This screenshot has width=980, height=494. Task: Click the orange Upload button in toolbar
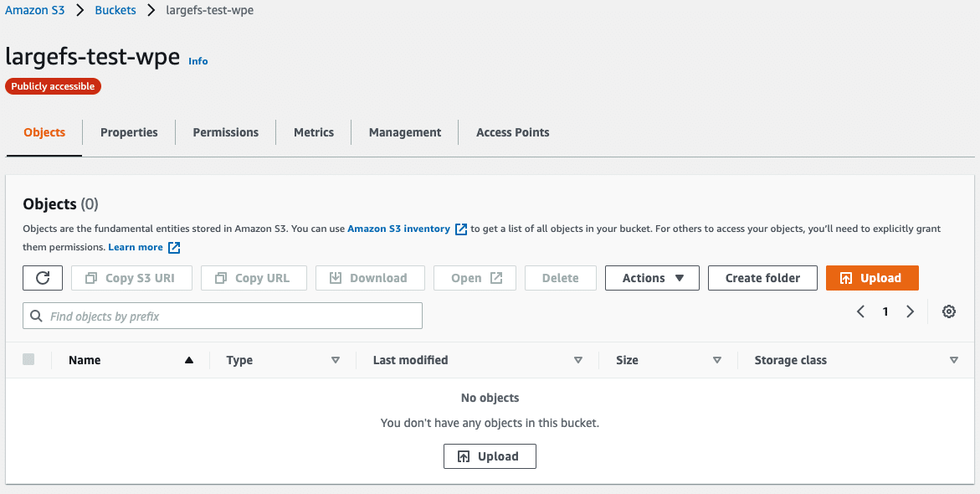[871, 278]
